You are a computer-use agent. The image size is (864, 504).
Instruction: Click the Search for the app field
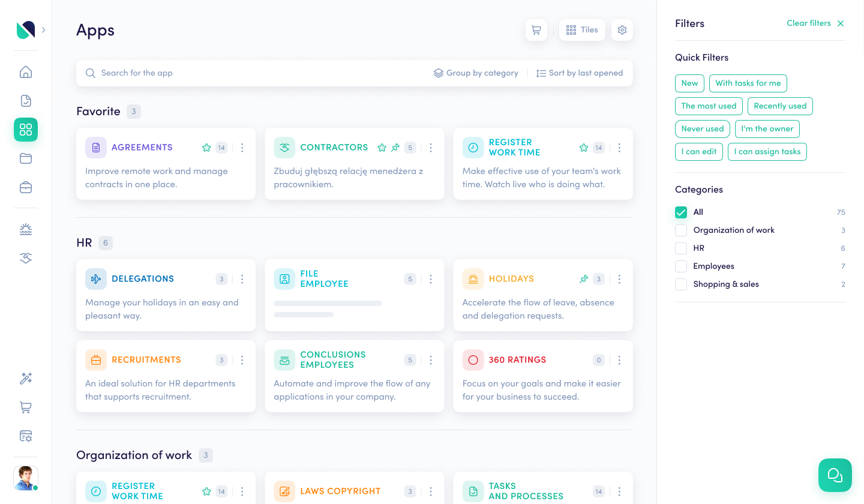(255, 73)
